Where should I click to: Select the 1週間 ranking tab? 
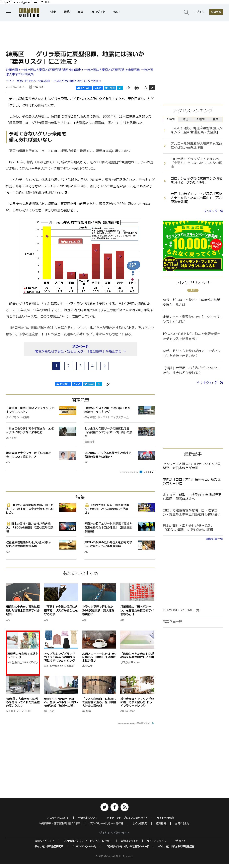[x=201, y=119]
